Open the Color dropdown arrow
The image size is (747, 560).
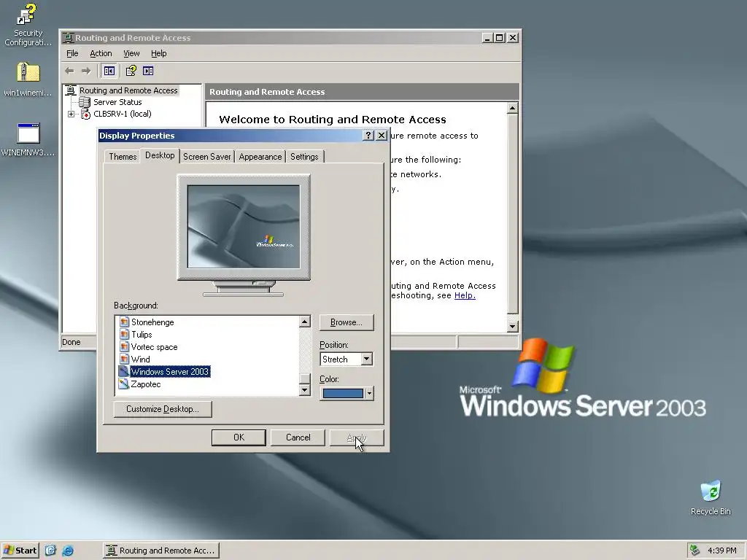pos(368,393)
